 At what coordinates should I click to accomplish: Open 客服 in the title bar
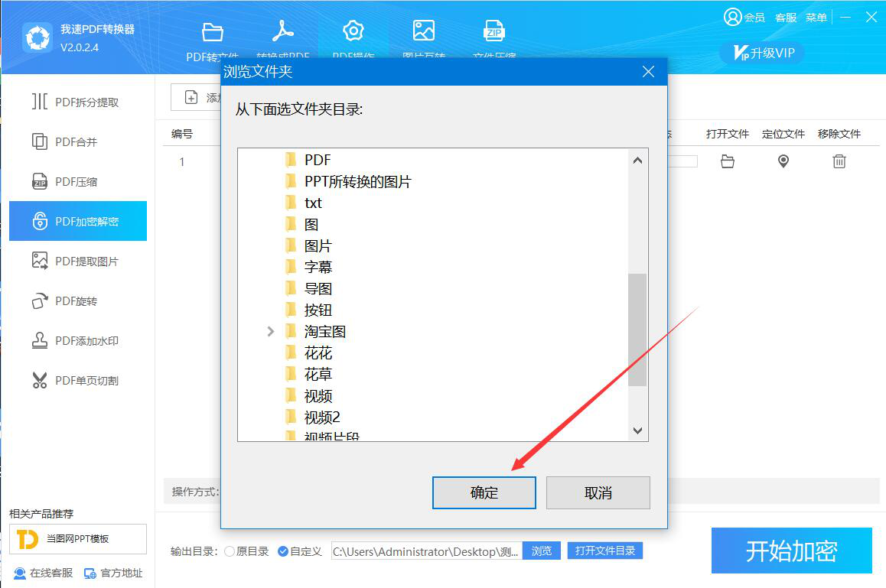point(786,18)
